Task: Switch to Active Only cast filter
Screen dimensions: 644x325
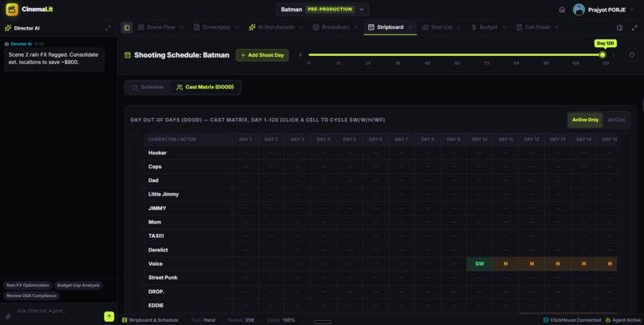Action: click(x=585, y=120)
